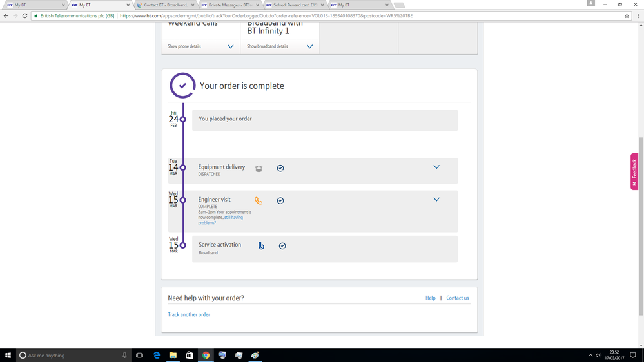This screenshot has height=362, width=644.
Task: Click the orange Engineer visit phone icon
Action: pyautogui.click(x=259, y=201)
